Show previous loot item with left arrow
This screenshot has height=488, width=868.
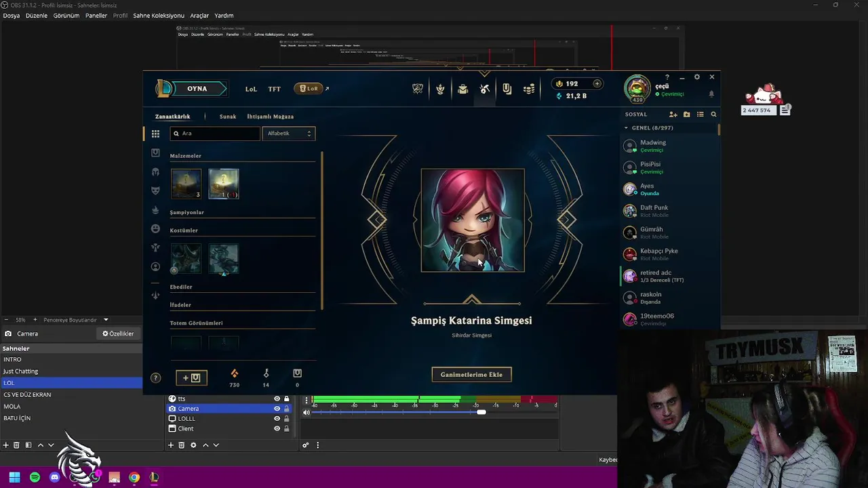click(377, 220)
